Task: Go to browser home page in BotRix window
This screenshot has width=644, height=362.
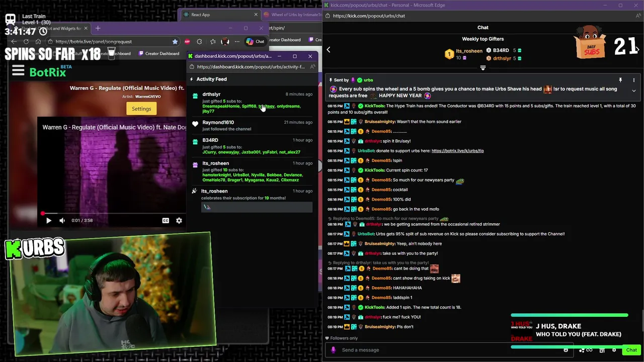Action: tap(38, 42)
